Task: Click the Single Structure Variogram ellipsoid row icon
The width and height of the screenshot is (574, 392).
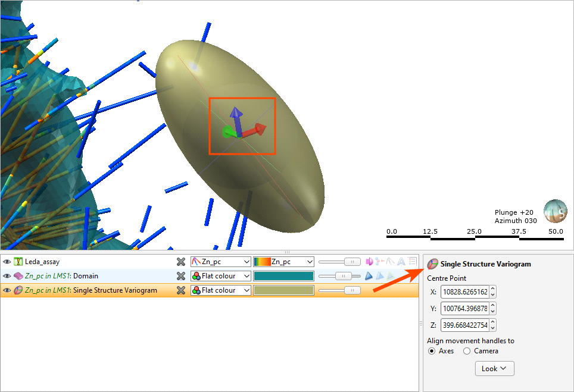Action: [x=18, y=290]
